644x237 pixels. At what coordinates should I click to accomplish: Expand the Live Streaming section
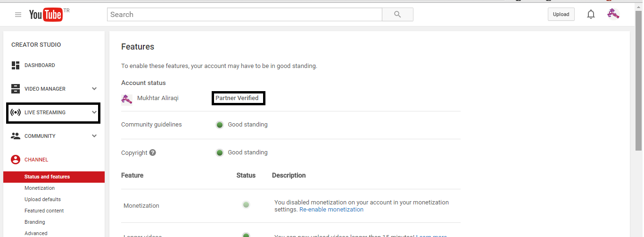(x=94, y=112)
